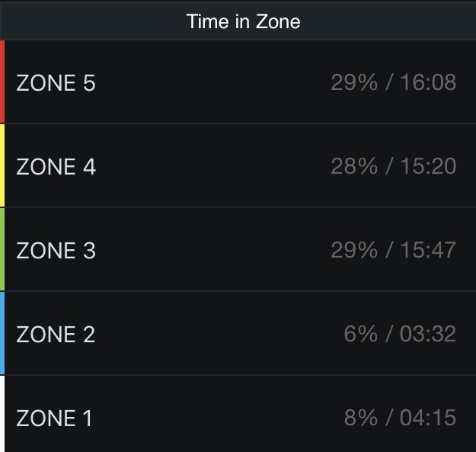Click the 29% / 15:47 value
Viewport: 476px width, 452px height.
coord(393,250)
